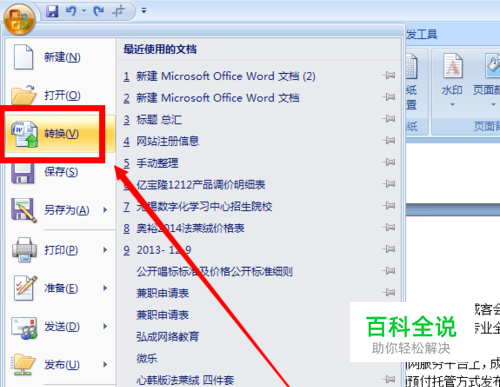Open the Undo history dropdown arrow
Image resolution: width=500 pixels, height=387 pixels.
(x=84, y=11)
